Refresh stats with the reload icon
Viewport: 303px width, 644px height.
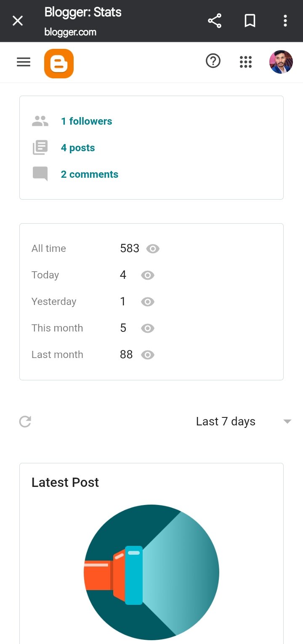25,422
